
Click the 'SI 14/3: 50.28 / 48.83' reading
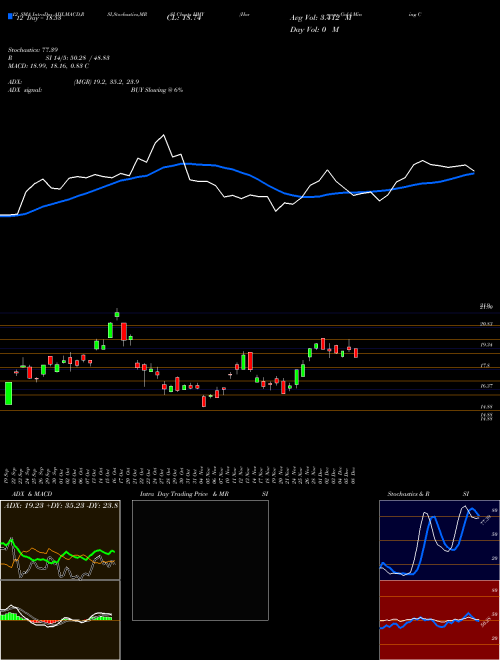[x=78, y=58]
